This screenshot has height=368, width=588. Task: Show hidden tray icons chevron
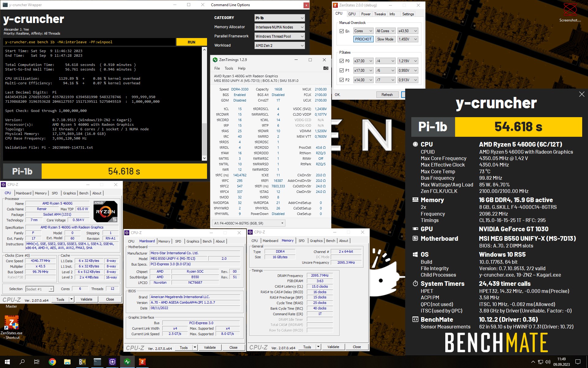[x=533, y=362]
